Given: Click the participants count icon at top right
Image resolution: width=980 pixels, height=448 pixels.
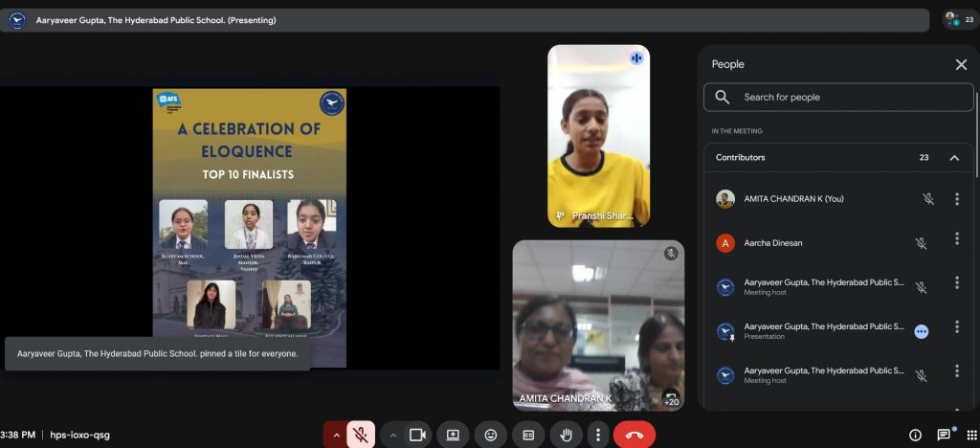Looking at the screenshot, I should coord(959,19).
